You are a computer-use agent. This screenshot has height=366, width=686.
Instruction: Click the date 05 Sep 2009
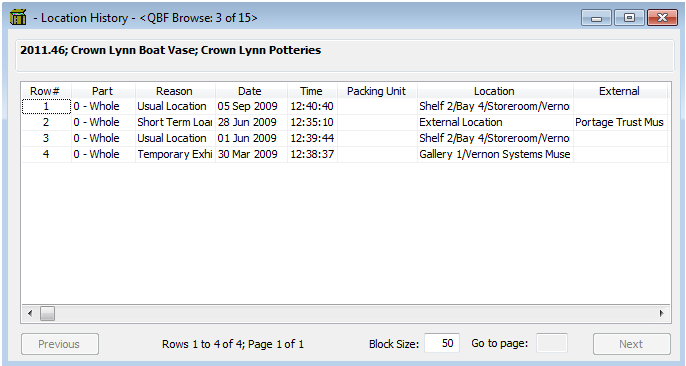pyautogui.click(x=251, y=106)
